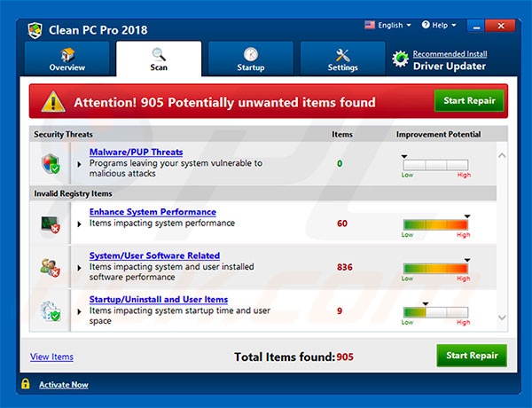
Task: Click the Clean PC Pro shield logo
Action: (x=35, y=30)
